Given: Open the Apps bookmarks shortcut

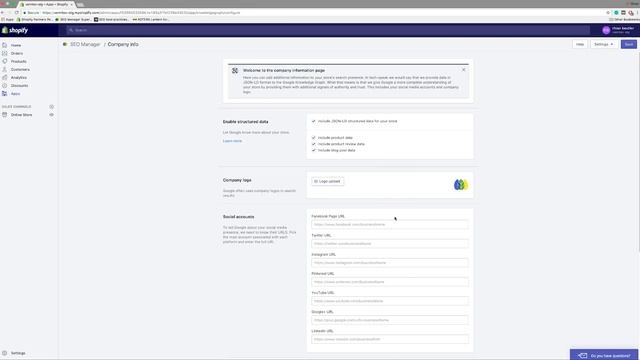Looking at the screenshot, I should 7,19.
